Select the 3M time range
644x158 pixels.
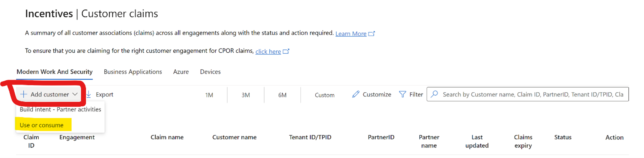[246, 95]
